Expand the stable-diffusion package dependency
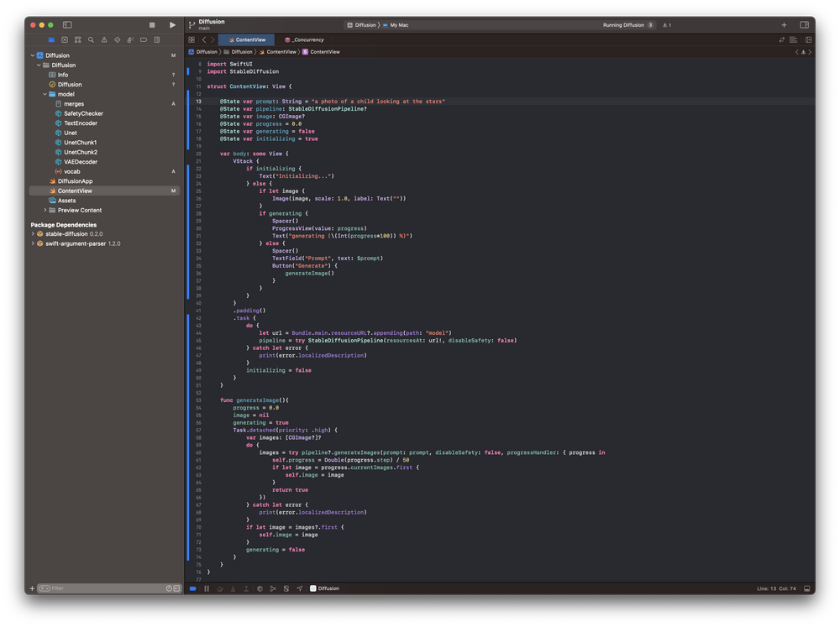This screenshot has height=627, width=840. click(33, 234)
